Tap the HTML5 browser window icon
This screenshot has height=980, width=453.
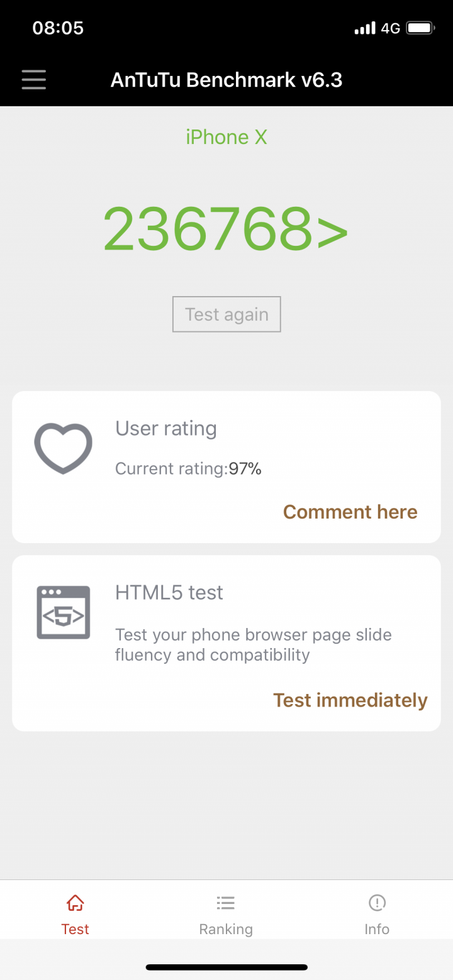(64, 612)
